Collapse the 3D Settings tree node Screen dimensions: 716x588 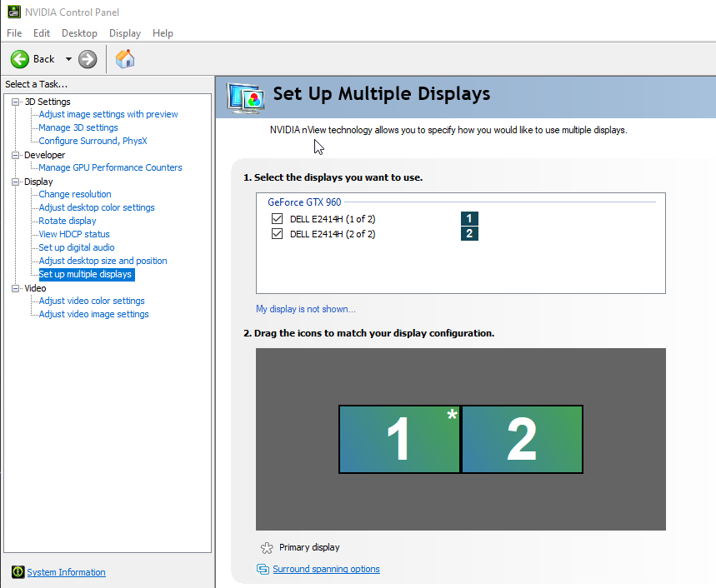pos(16,102)
